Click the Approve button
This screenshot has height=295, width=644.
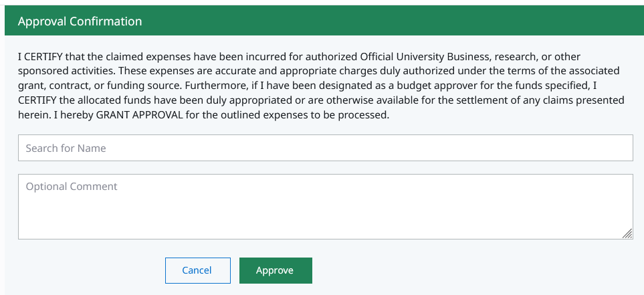pyautogui.click(x=275, y=270)
